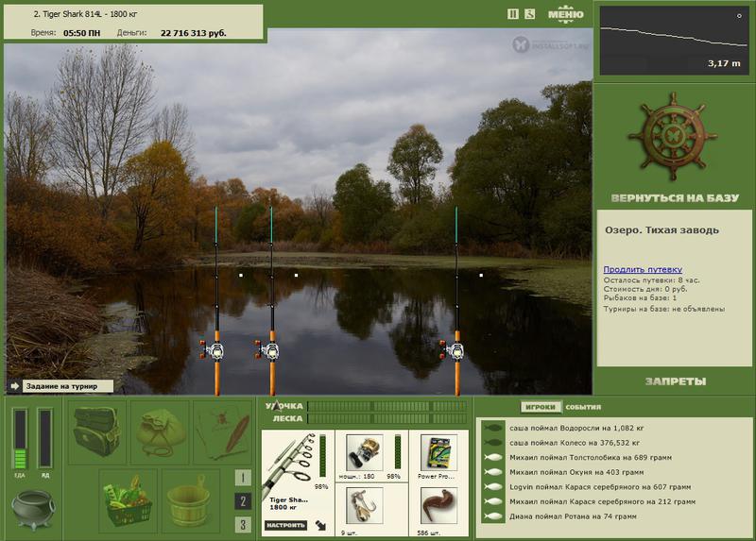Click fish icon beside the Водоросли event
Viewport: 756px width, 541px height.
493,428
